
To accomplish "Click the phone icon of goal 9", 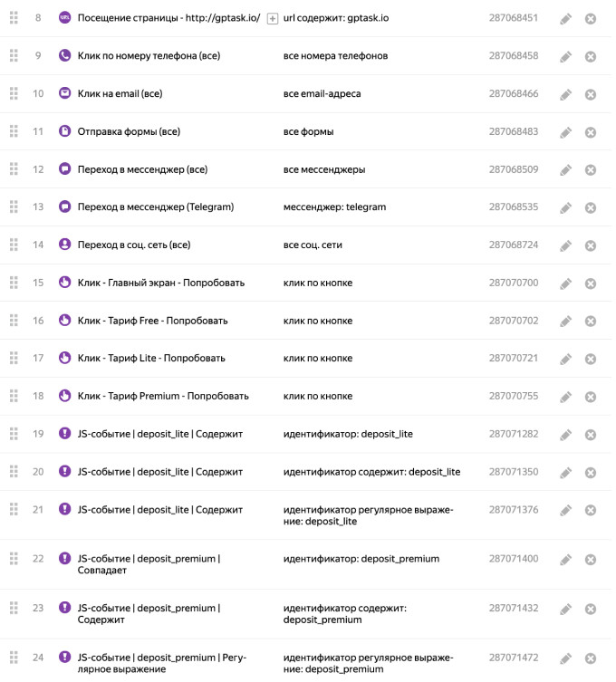I will [x=64, y=56].
